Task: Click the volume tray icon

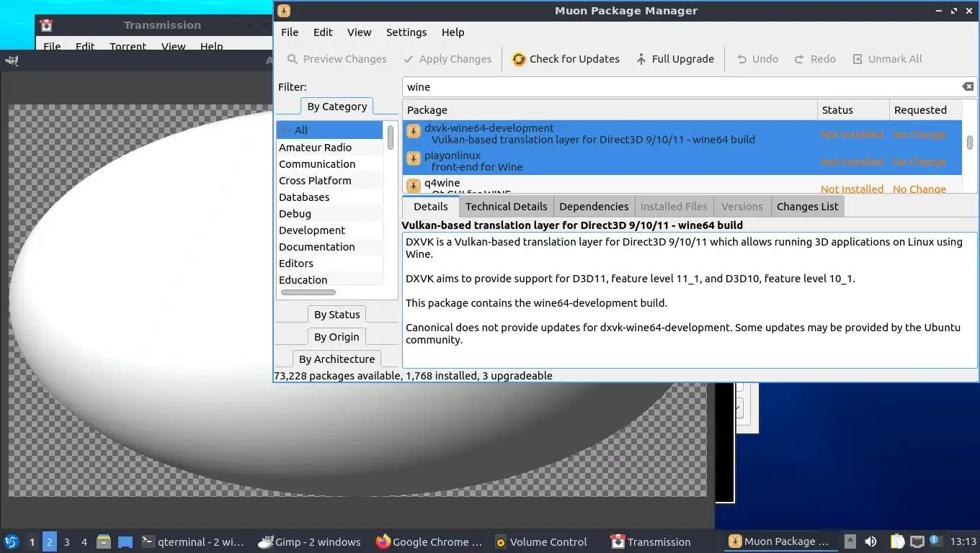Action: point(870,541)
